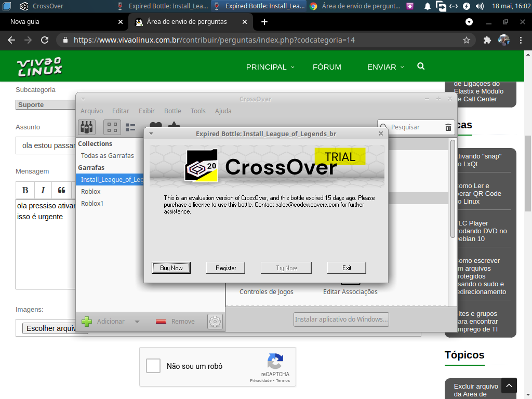Click Instalar aplicativo do Windows button
532x399 pixels.
pyautogui.click(x=341, y=320)
